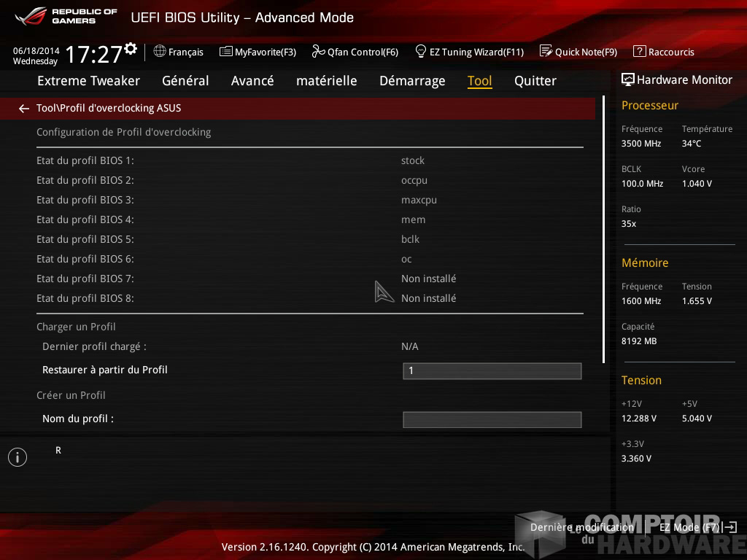
Task: Click the Hardware Monitor screen icon
Action: [628, 79]
